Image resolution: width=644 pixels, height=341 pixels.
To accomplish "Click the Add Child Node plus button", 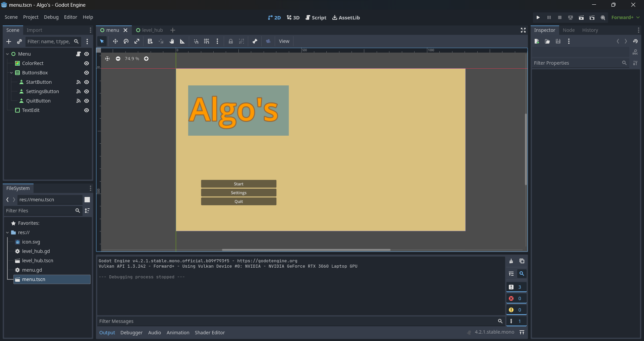I will (x=9, y=42).
